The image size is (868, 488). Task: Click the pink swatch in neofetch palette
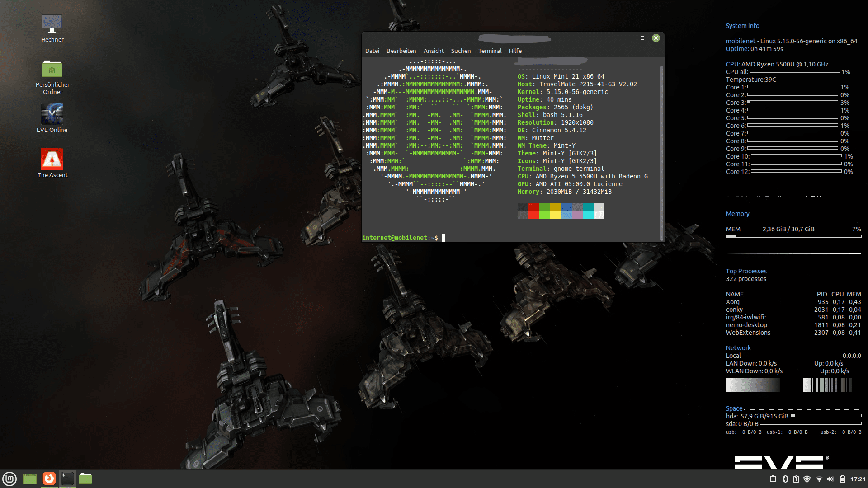click(x=577, y=215)
